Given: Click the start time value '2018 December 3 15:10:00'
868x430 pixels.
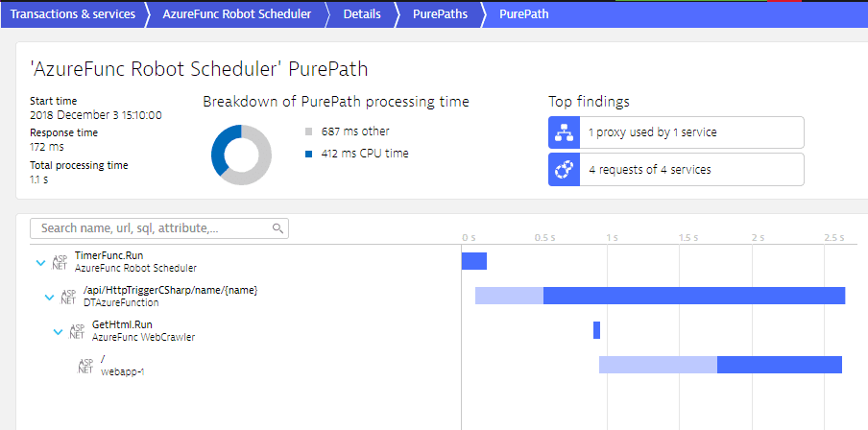Looking at the screenshot, I should coord(96,115).
